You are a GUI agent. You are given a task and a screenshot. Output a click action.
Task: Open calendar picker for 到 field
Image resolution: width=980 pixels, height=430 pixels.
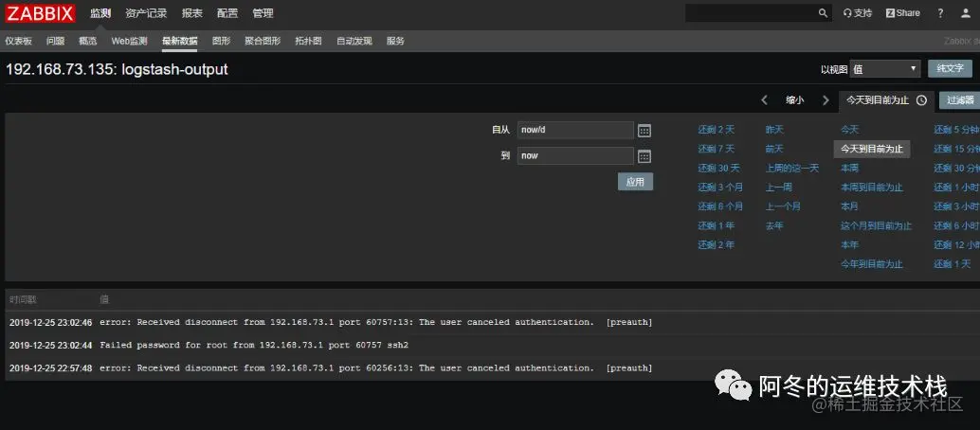(644, 156)
